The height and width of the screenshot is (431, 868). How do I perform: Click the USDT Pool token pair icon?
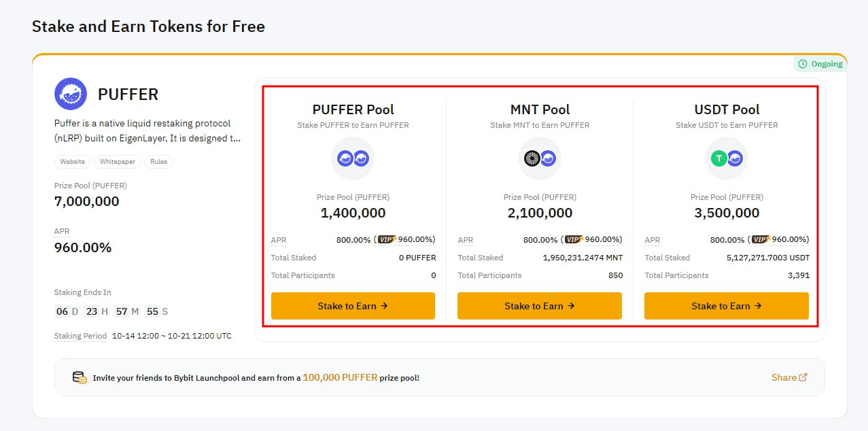[x=727, y=158]
